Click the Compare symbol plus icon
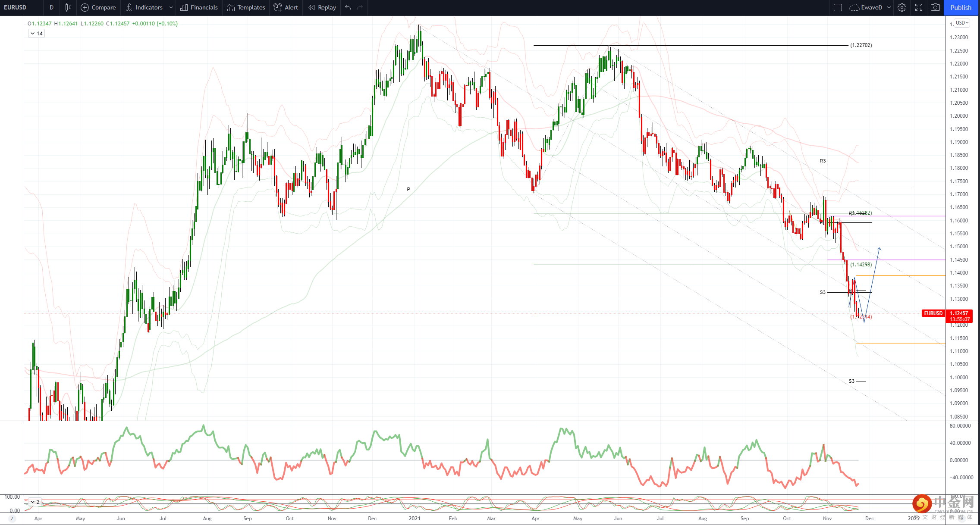Image resolution: width=980 pixels, height=525 pixels. point(85,7)
